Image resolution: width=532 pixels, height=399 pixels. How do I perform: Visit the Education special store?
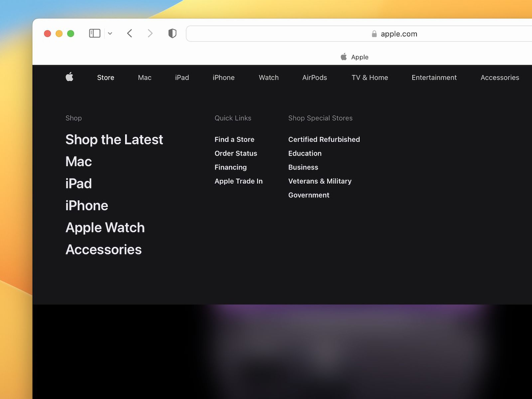305,153
